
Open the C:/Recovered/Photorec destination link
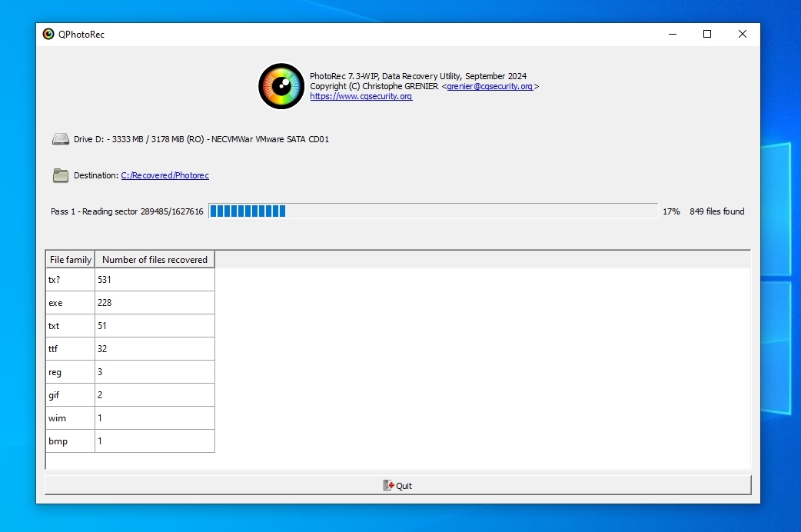pos(165,175)
